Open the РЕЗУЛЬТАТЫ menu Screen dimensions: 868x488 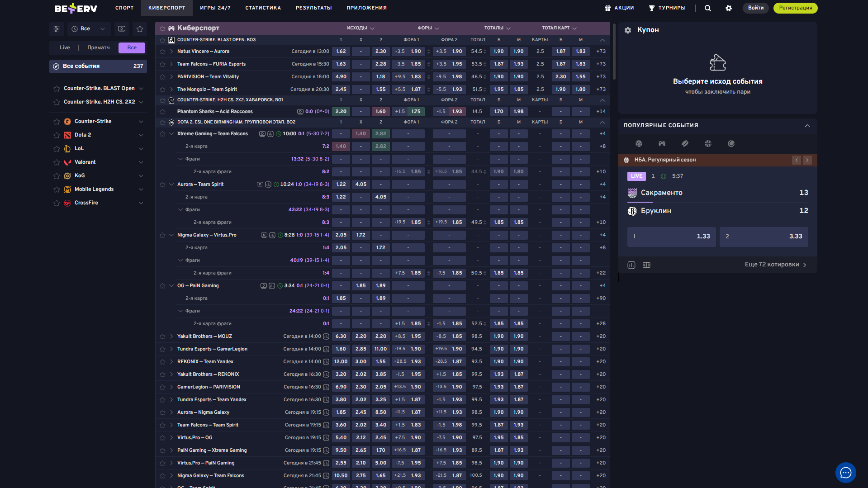coord(314,8)
